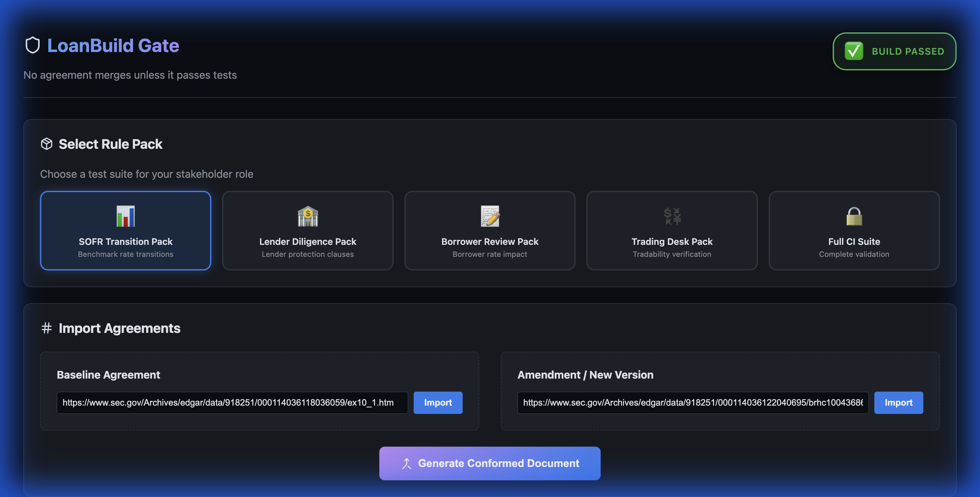The width and height of the screenshot is (980, 497).
Task: Click the shield logo icon beside LoanBuild Gate
Action: click(x=32, y=45)
